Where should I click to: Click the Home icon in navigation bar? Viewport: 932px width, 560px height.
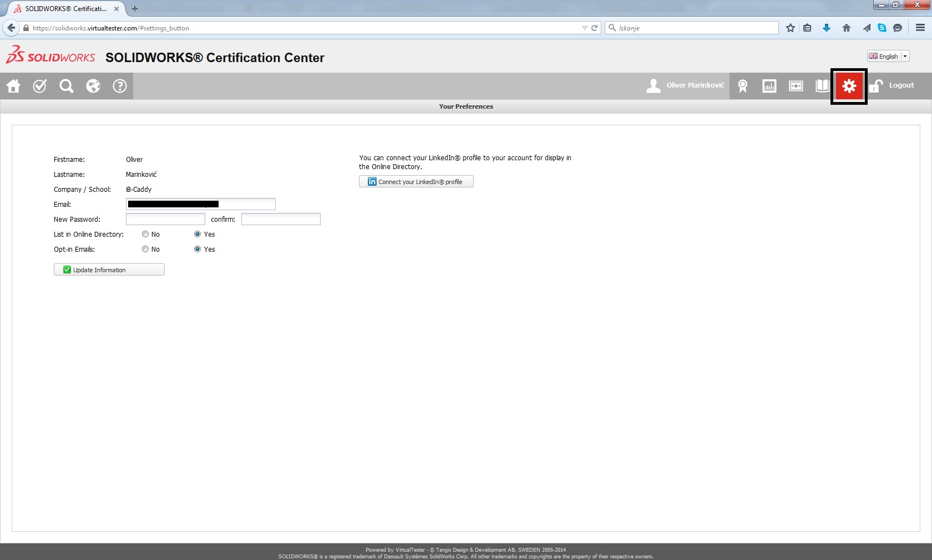pyautogui.click(x=13, y=86)
